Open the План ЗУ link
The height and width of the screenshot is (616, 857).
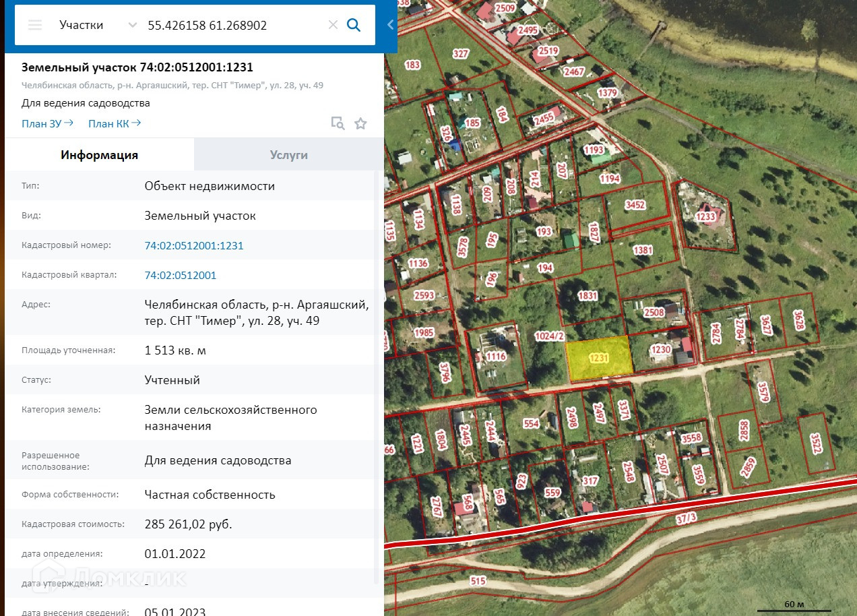pos(49,123)
